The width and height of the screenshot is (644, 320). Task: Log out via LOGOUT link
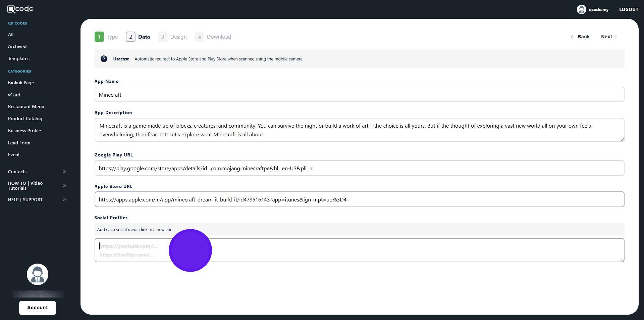tap(628, 9)
